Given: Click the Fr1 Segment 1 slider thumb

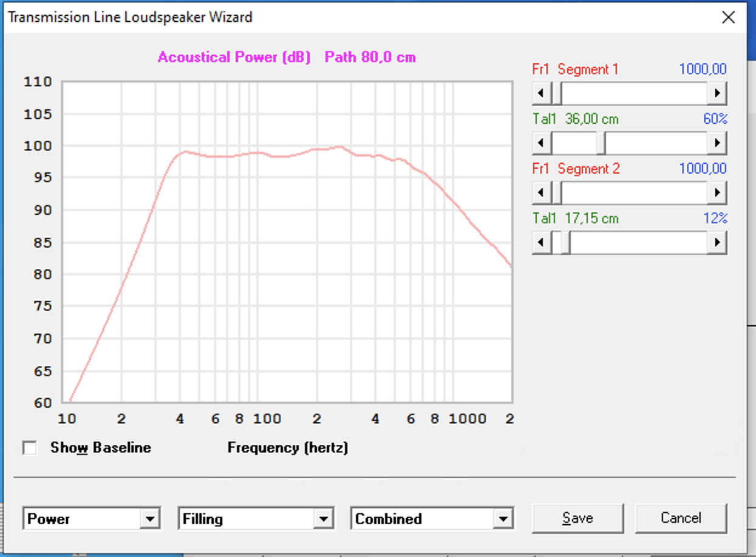Looking at the screenshot, I should click(x=556, y=94).
